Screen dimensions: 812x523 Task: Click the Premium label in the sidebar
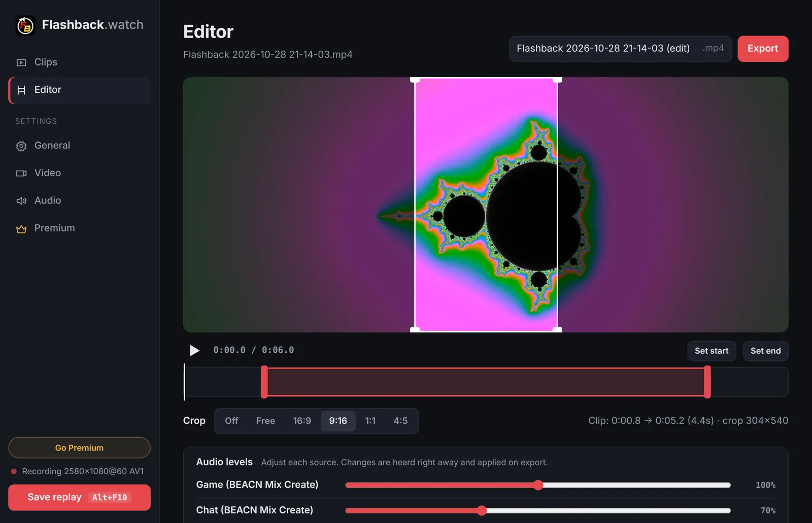coord(55,228)
